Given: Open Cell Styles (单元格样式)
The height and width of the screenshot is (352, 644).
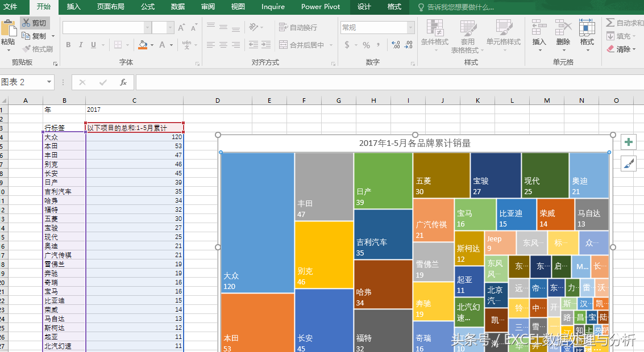Looking at the screenshot, I should click(504, 36).
